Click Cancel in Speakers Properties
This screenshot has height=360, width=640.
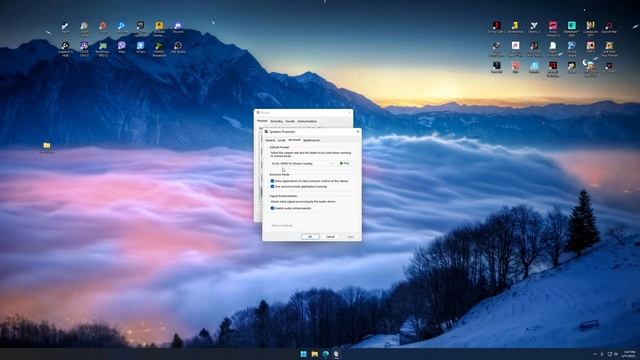[x=330, y=237]
